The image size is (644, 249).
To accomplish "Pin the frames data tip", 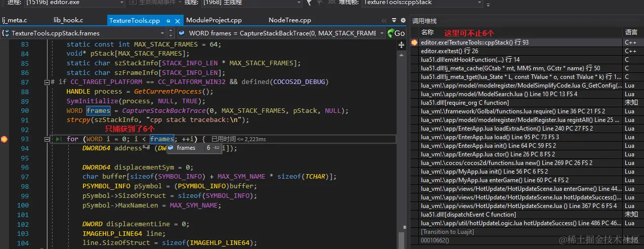I will [216, 148].
